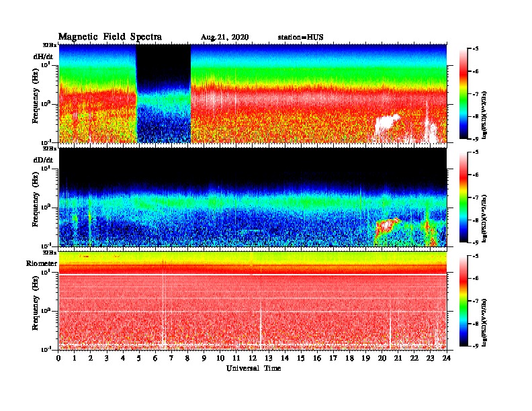
Task: Click the dD/dt panel color scale bar
Action: [x=463, y=197]
